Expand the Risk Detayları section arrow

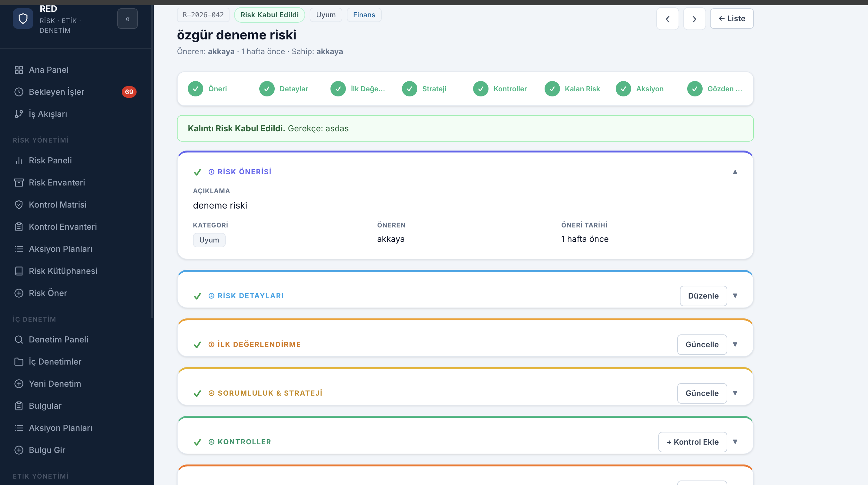coord(735,296)
